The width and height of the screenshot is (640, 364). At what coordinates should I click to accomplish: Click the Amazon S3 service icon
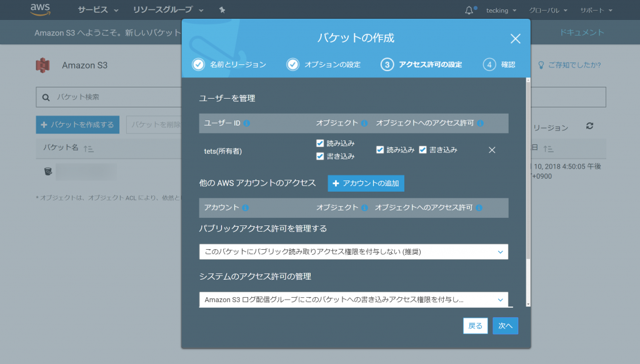click(43, 65)
